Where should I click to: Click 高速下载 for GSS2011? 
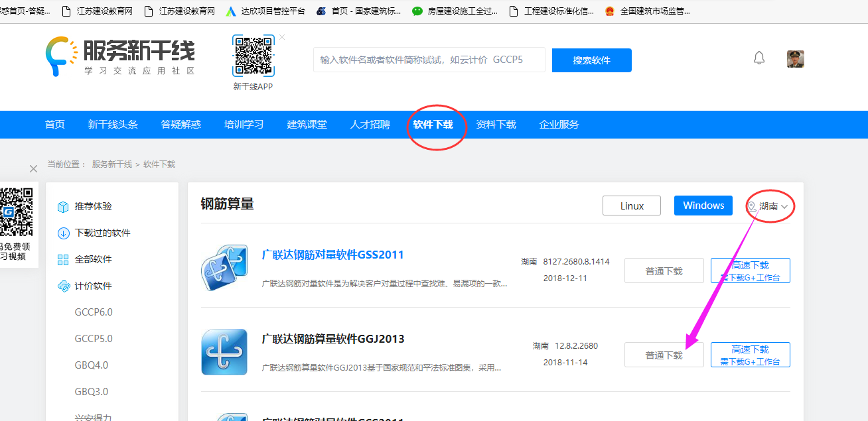click(751, 271)
